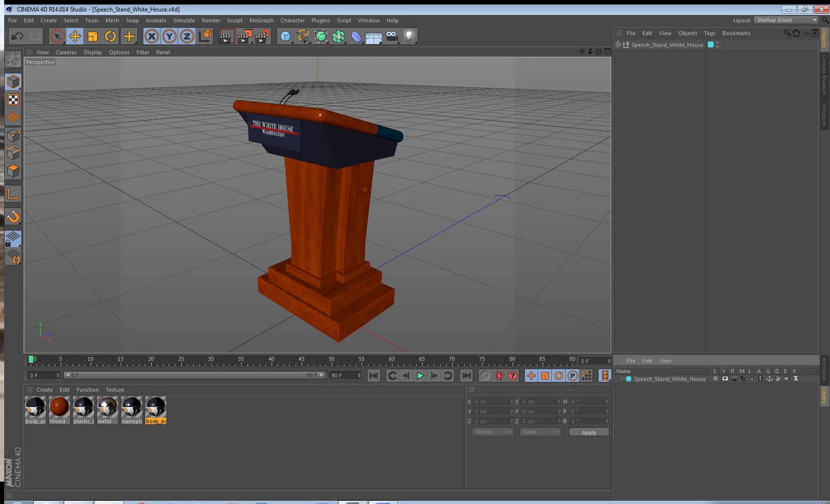Search objects magnifier icon
830x504 pixels.
pyautogui.click(x=787, y=33)
